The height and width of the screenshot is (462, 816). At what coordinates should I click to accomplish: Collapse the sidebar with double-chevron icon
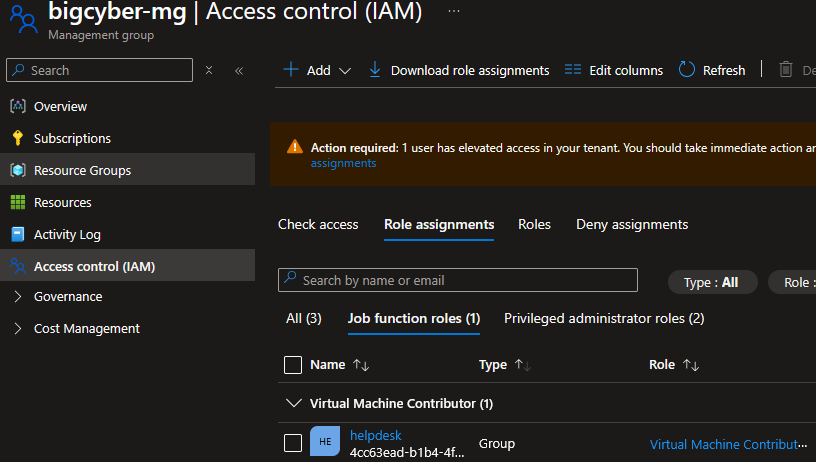(x=239, y=71)
